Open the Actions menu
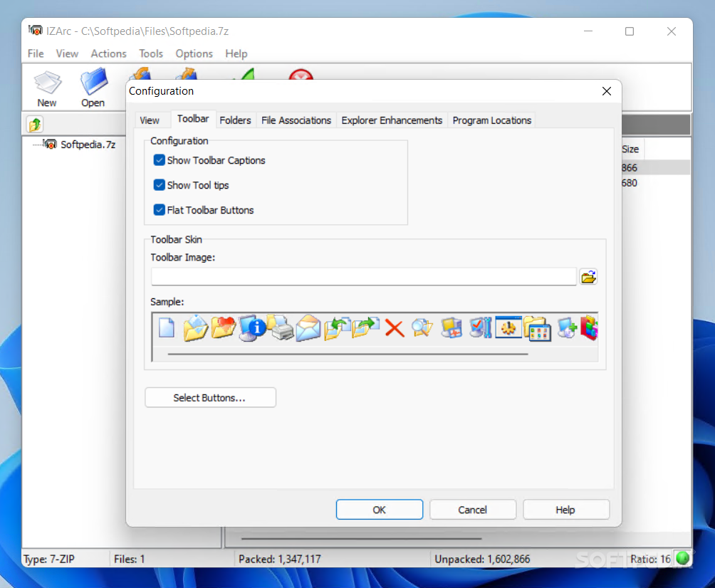 pos(108,54)
